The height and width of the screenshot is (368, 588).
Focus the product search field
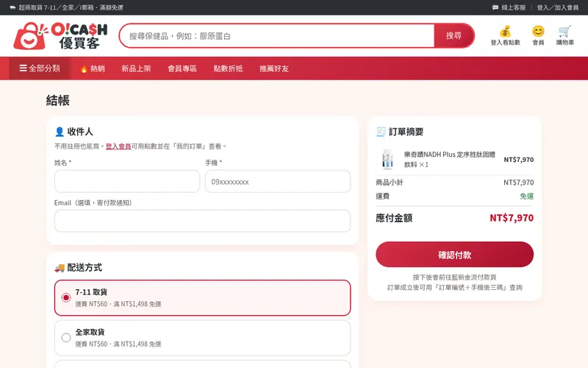[x=278, y=35]
